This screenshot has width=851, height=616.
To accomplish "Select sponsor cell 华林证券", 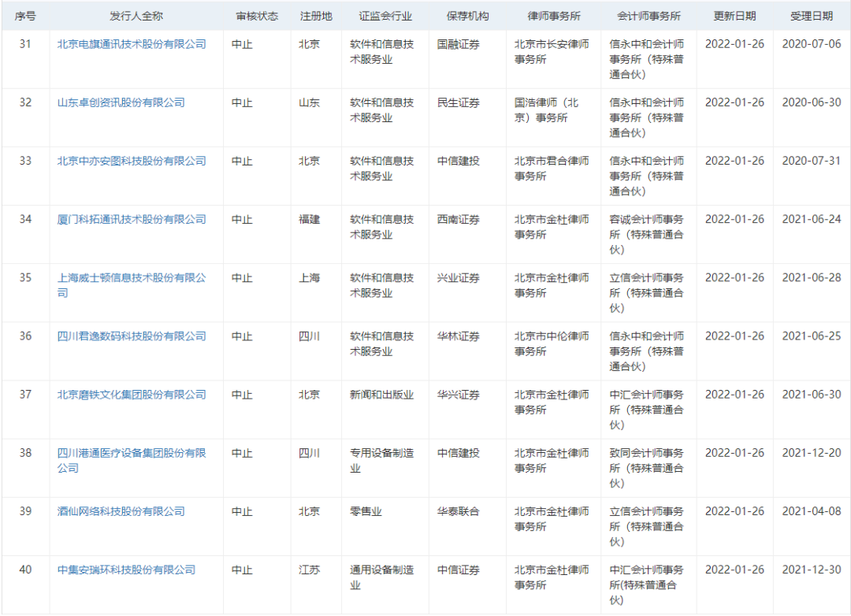I will coord(459,336).
